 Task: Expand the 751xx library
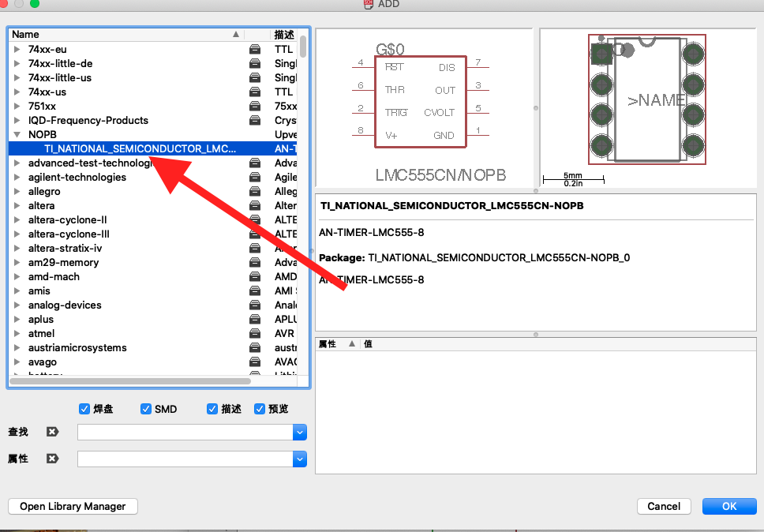17,106
